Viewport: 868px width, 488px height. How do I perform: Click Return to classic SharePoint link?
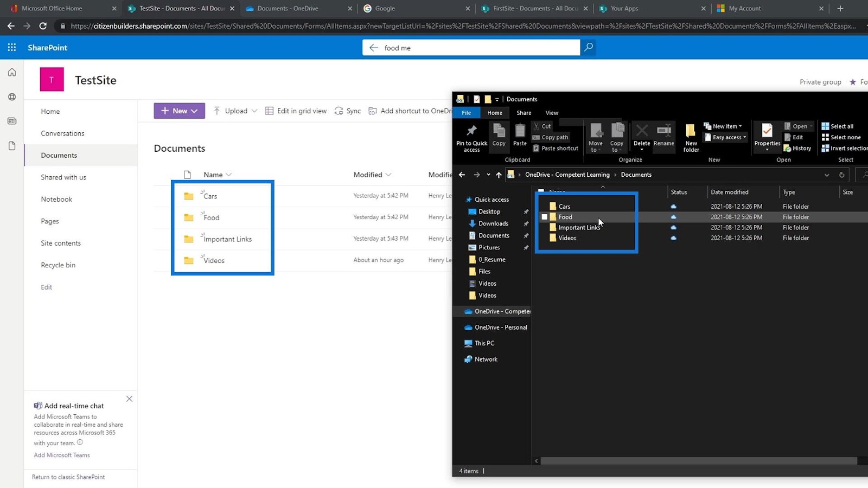pyautogui.click(x=68, y=477)
